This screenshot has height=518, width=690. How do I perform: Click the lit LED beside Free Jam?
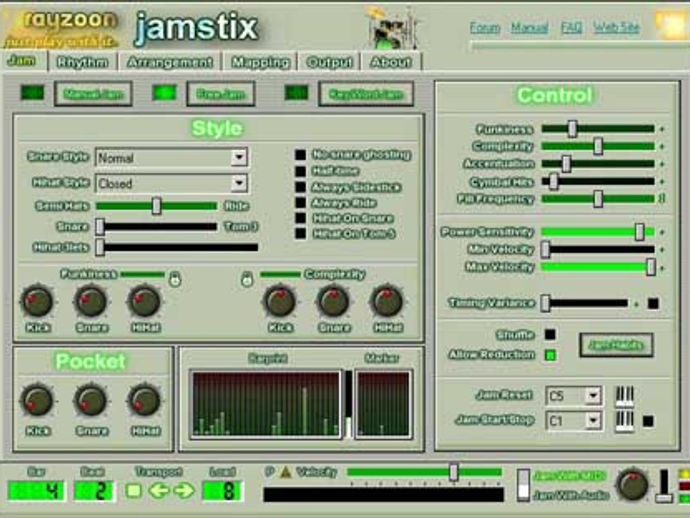click(x=164, y=93)
